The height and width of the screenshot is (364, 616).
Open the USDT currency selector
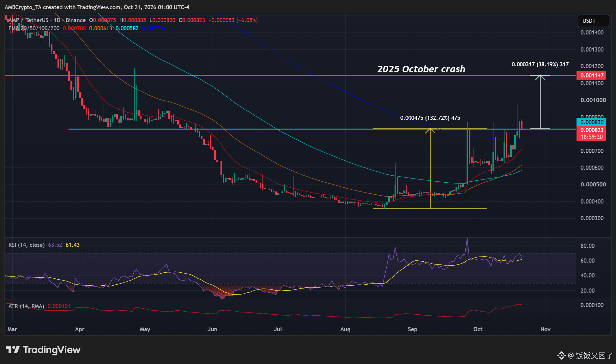pos(593,21)
